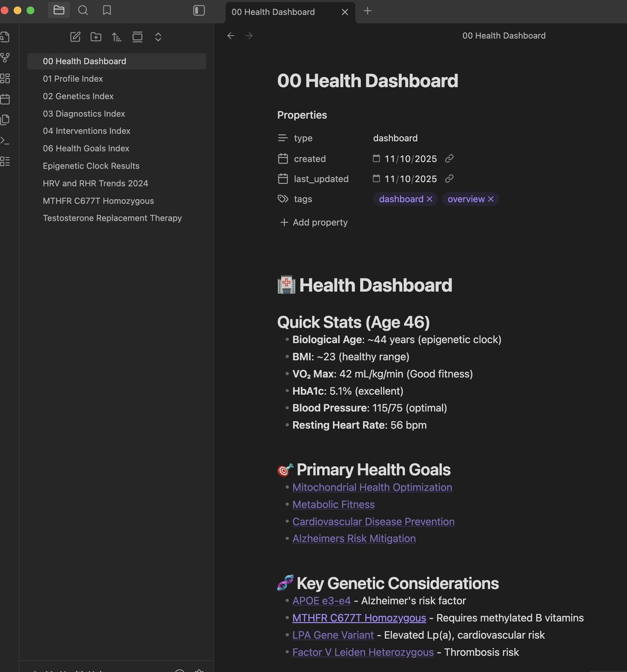Screen dimensions: 627x672
Task: Click the Quick Stats (Age 46) heading
Action: point(354,322)
